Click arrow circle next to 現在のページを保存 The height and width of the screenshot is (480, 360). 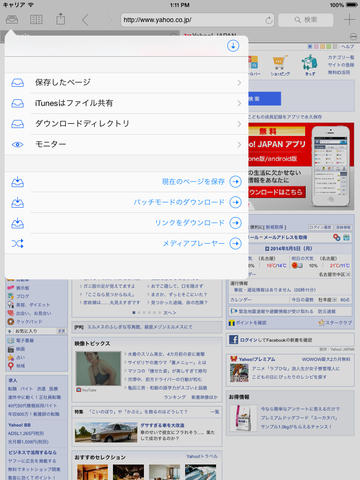tap(236, 182)
